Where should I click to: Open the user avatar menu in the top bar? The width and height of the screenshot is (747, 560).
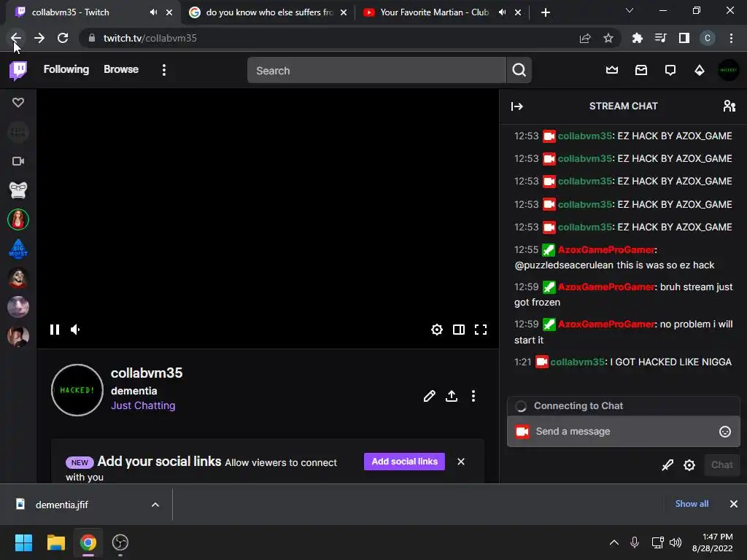728,71
